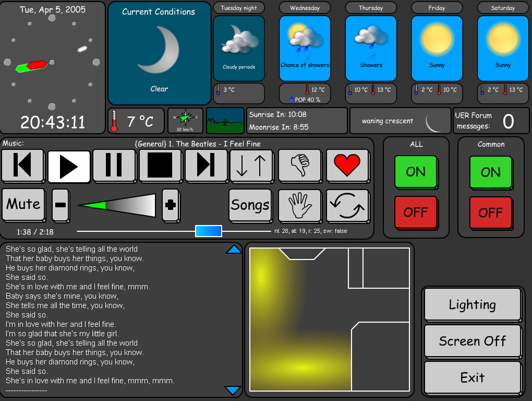Turn ALL lights OFF
Image resolution: width=532 pixels, height=401 pixels.
coord(415,212)
